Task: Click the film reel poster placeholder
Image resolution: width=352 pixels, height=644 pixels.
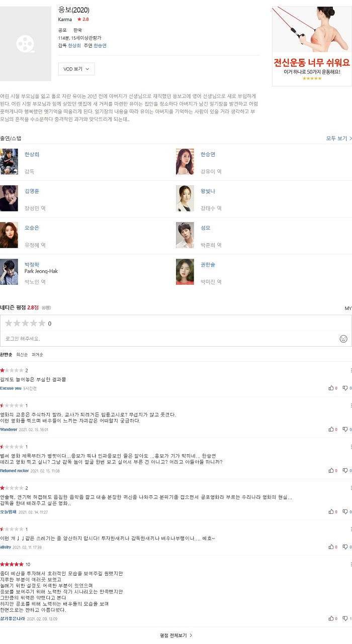Action: 26,44
